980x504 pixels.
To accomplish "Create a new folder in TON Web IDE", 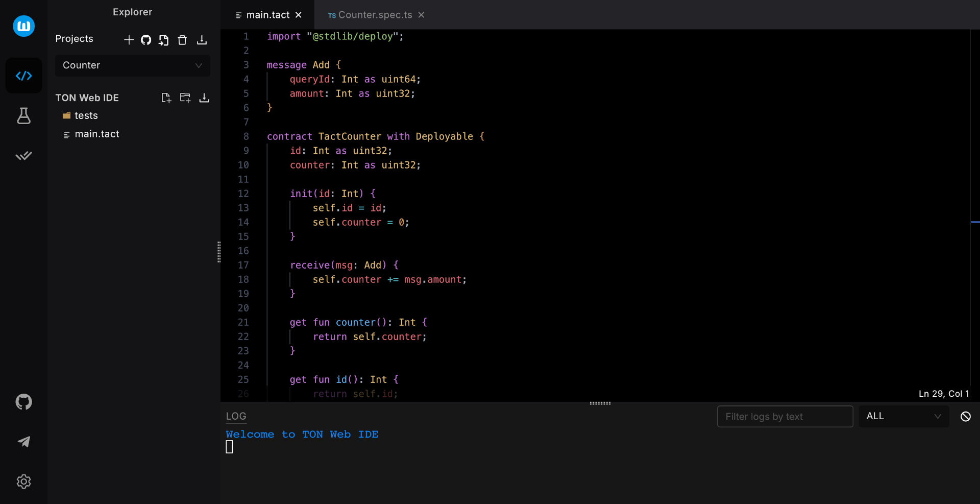I will 185,98.
